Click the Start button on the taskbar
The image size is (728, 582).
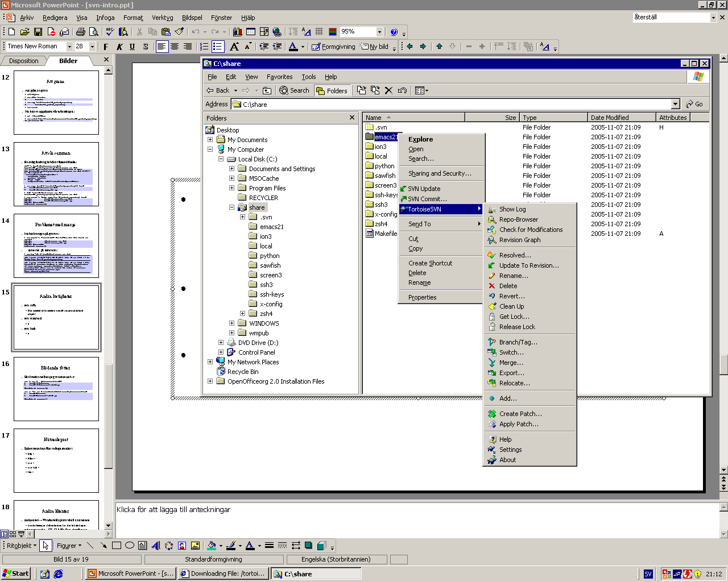coord(16,573)
